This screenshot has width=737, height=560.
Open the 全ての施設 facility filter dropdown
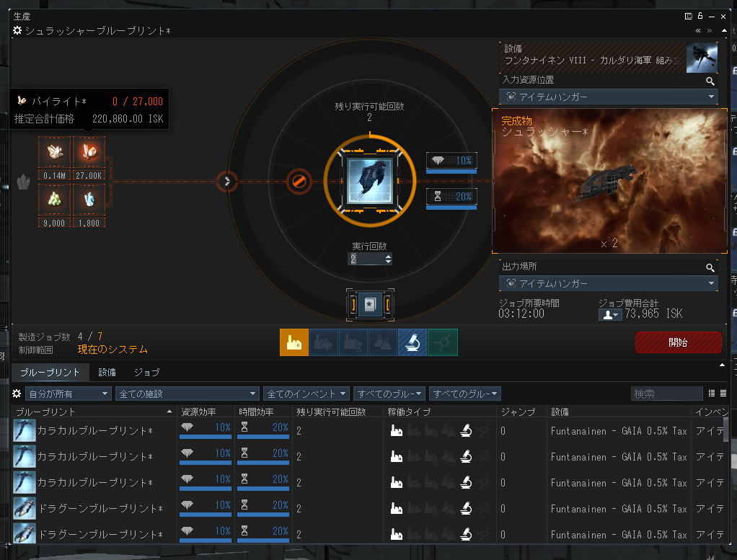pyautogui.click(x=187, y=394)
